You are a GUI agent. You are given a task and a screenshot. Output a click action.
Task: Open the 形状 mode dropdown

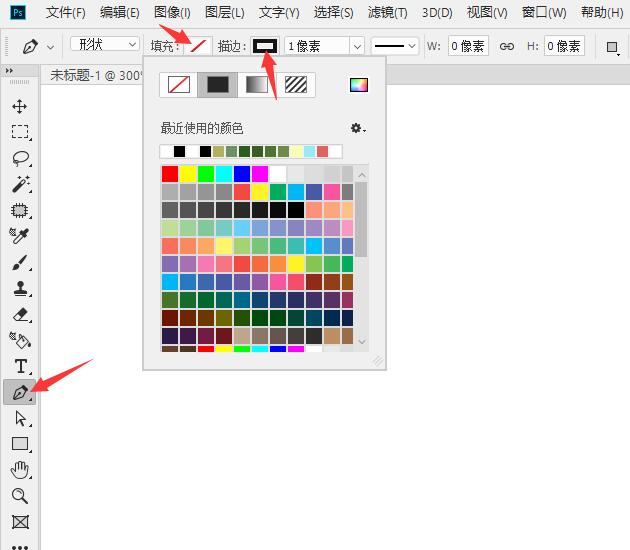point(105,44)
